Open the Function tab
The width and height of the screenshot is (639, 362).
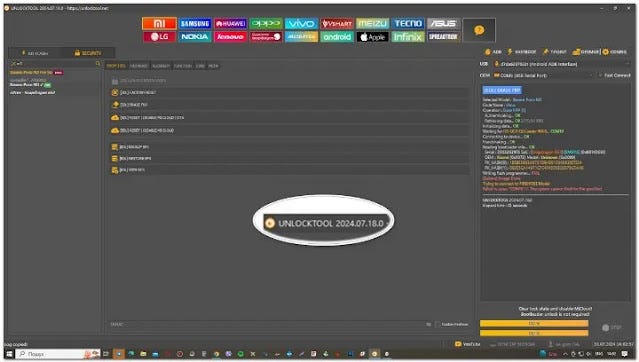[182, 66]
